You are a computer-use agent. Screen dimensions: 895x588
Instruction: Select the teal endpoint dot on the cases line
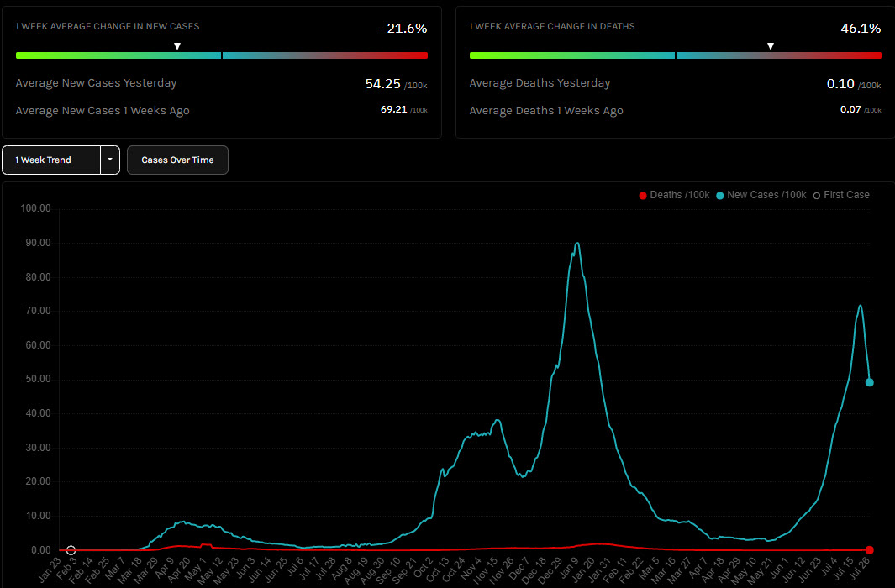870,382
